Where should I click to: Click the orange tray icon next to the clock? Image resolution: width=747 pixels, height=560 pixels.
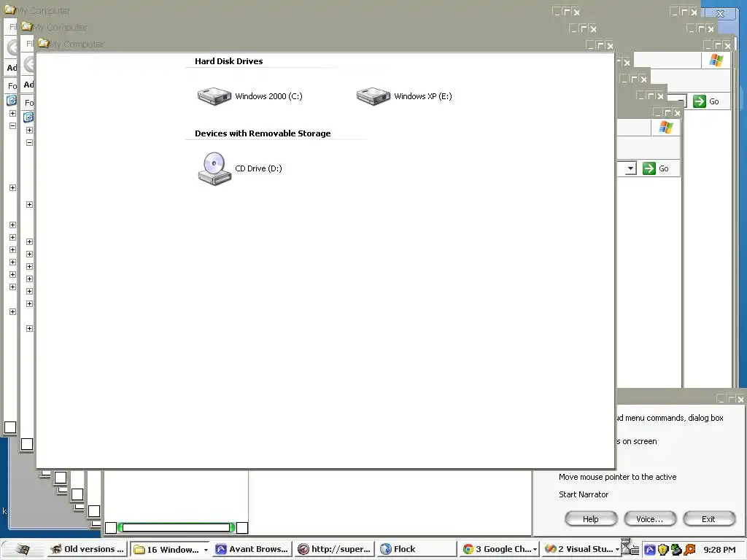click(x=689, y=550)
